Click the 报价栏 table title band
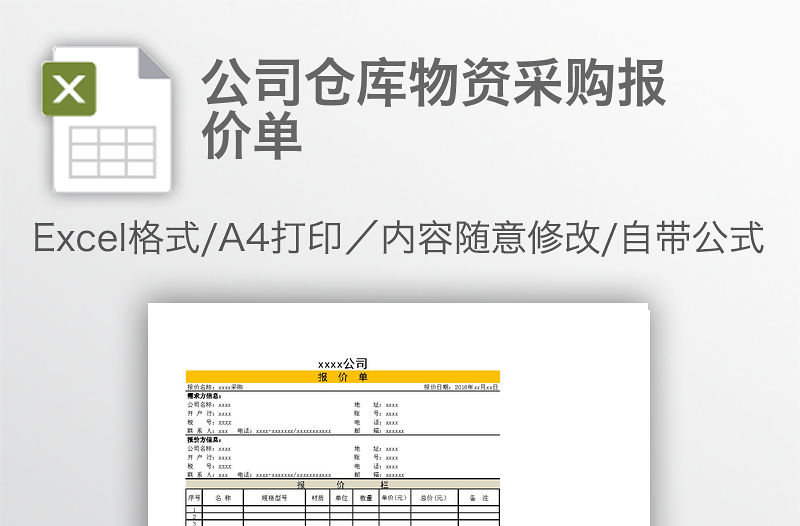 click(342, 484)
